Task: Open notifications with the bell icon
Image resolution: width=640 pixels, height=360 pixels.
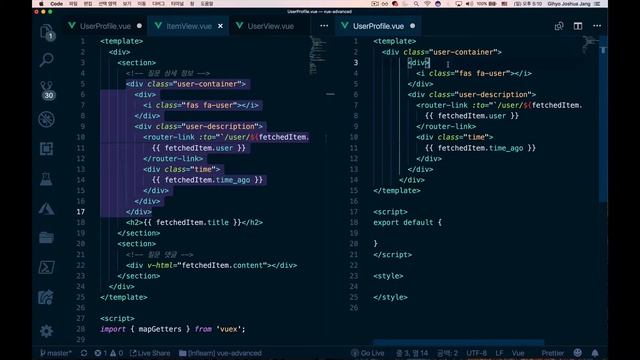Action: 595,353
